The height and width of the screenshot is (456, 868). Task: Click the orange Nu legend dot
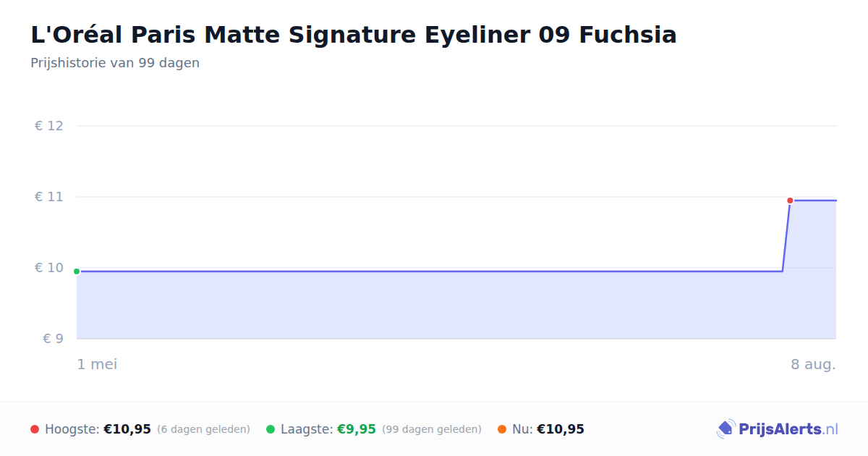click(x=502, y=429)
